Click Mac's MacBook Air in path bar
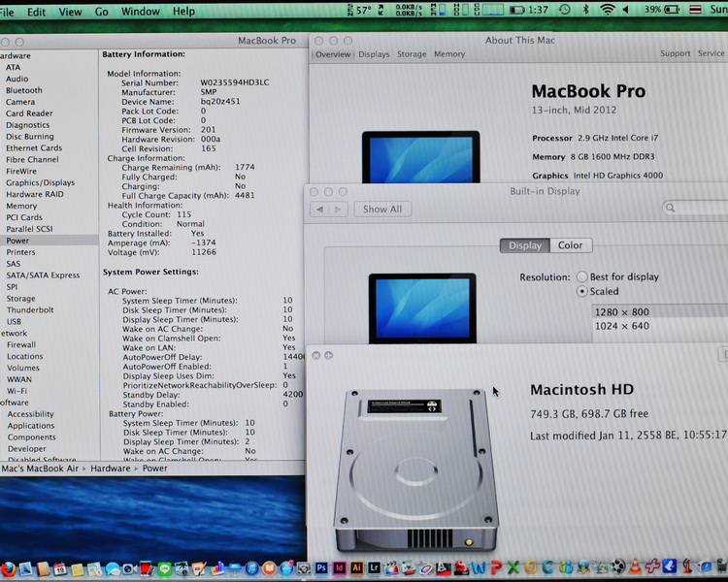728x582 pixels. (x=40, y=469)
